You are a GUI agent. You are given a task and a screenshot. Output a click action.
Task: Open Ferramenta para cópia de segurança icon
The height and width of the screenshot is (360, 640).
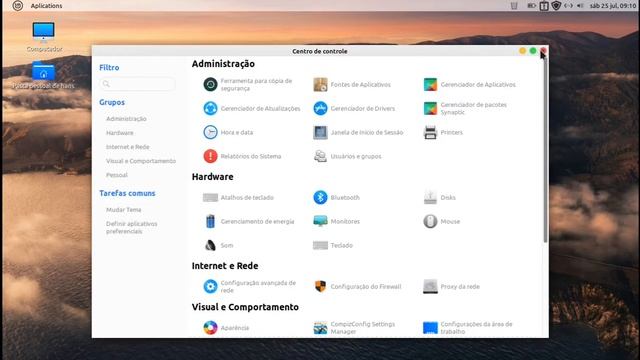pyautogui.click(x=210, y=84)
